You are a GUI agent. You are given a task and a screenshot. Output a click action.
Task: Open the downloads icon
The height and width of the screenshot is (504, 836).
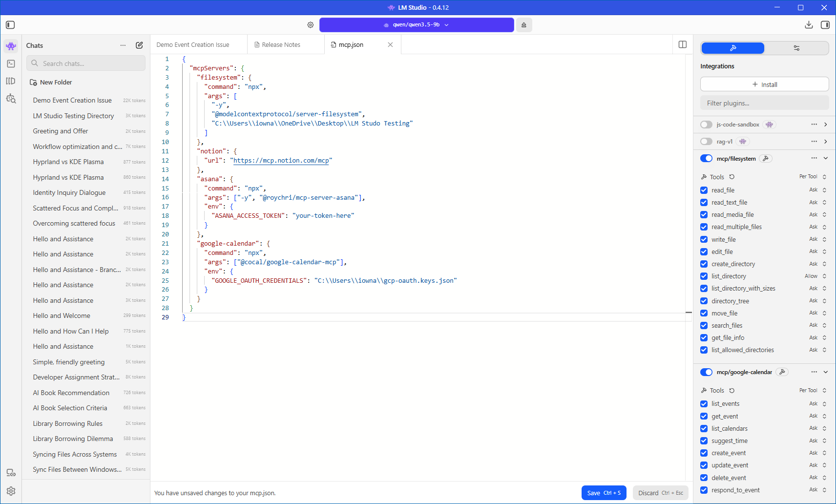pyautogui.click(x=809, y=25)
